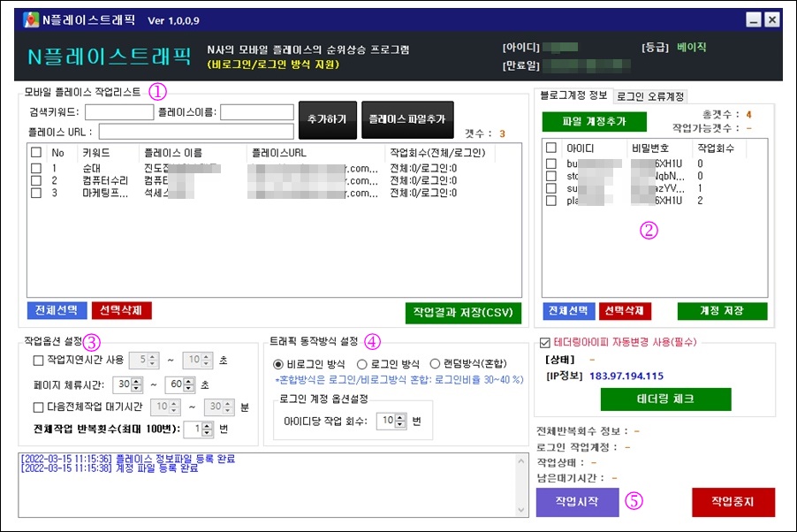The width and height of the screenshot is (797, 532).
Task: Minimize the N플레이스트래픽 window
Action: coord(754,19)
